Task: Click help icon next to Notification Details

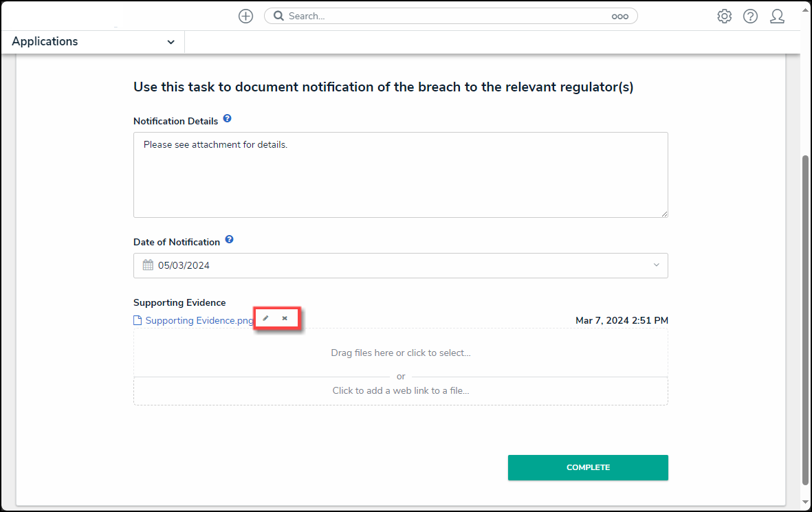Action: pyautogui.click(x=227, y=119)
